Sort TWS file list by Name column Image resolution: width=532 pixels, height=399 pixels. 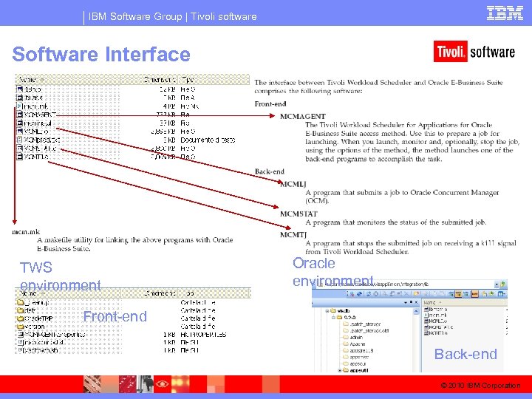tap(68, 293)
